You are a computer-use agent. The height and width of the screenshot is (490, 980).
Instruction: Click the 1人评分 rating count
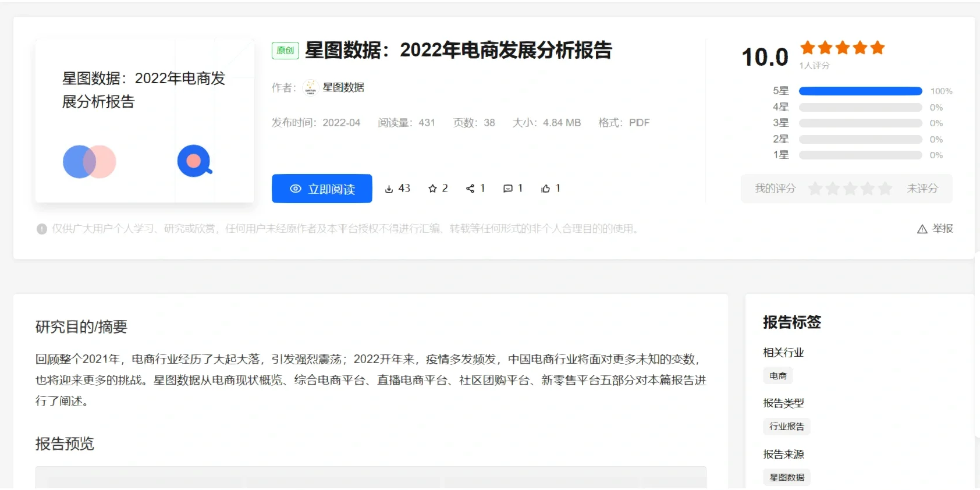point(814,66)
